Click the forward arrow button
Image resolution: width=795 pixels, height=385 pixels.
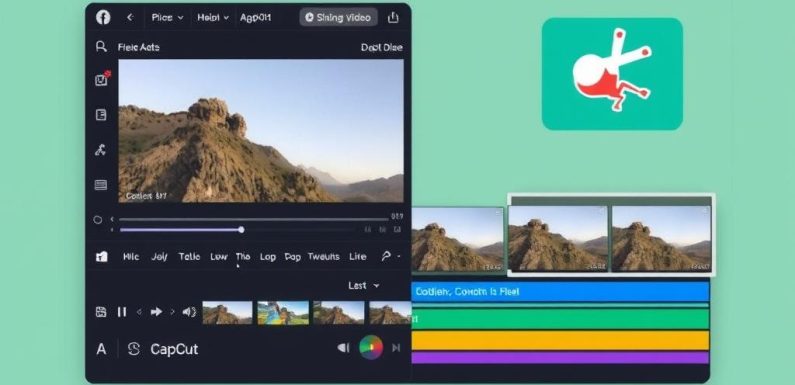click(x=156, y=312)
